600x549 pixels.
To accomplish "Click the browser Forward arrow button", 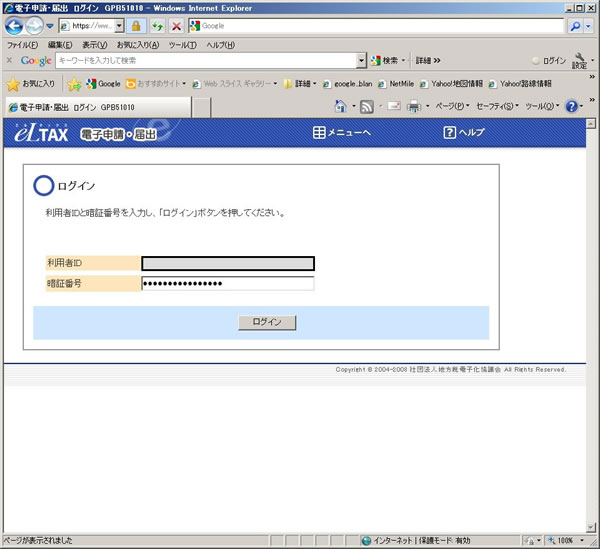I will [34, 26].
